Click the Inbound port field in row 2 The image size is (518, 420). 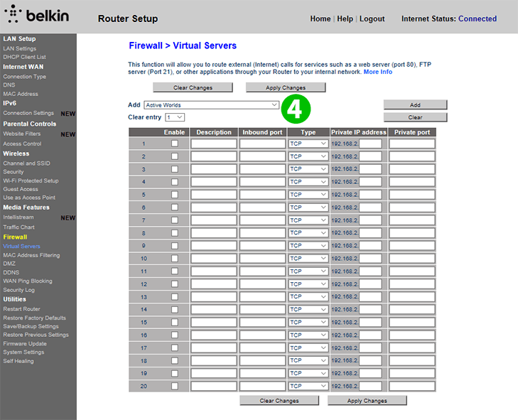click(262, 156)
